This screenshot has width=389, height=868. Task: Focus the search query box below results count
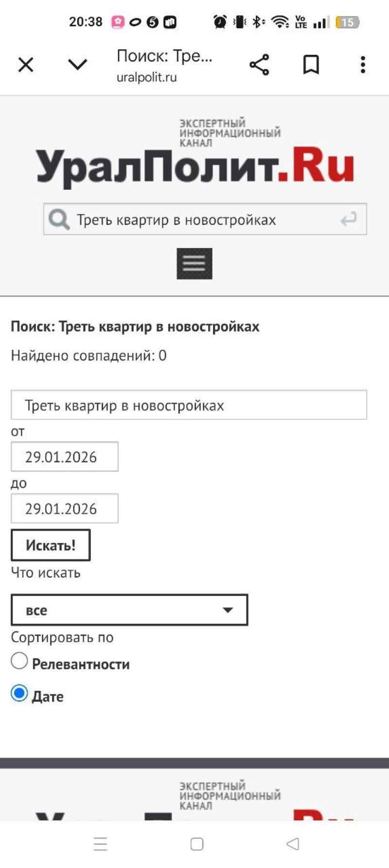pyautogui.click(x=189, y=405)
